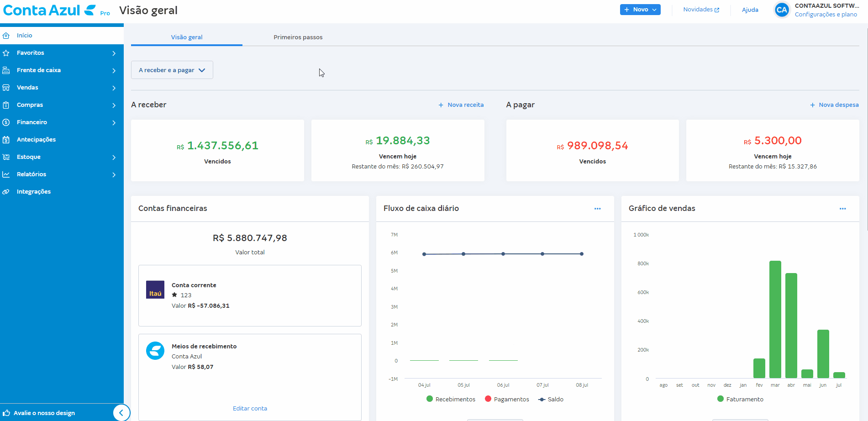Expand the Relatórios submenu chevron
The image size is (868, 421).
pos(114,175)
